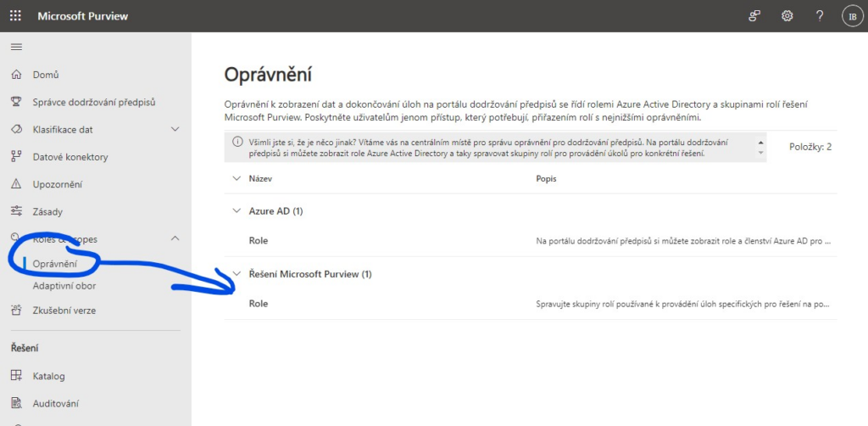Select Oprávnění sub-item in sidebar

pos(55,264)
